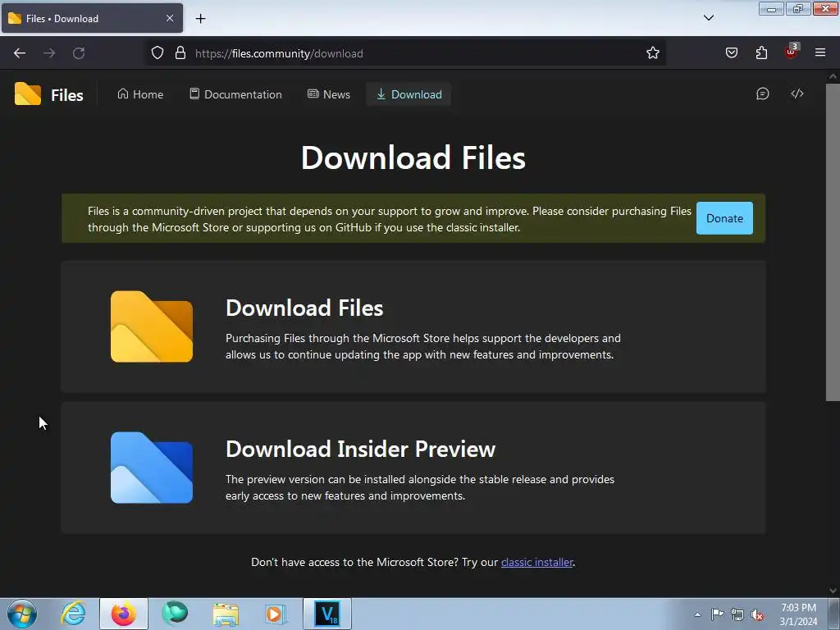This screenshot has height=630, width=840.
Task: Open the Extensions puzzle piece icon
Action: 761,53
